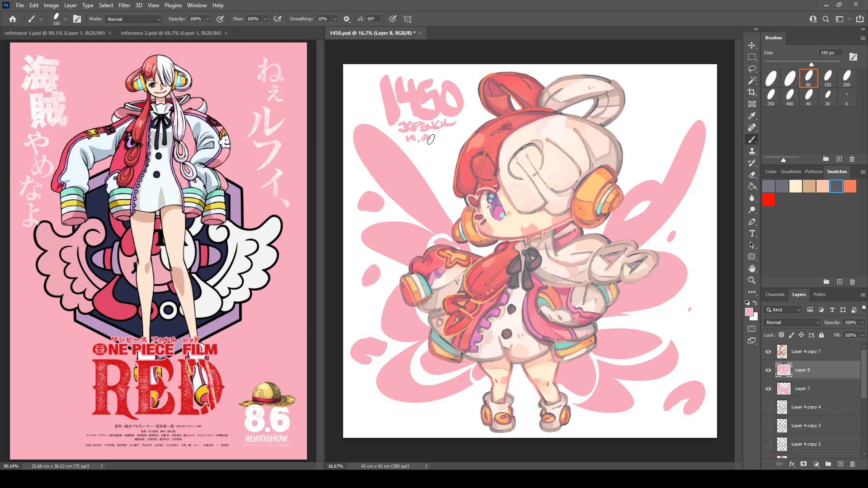This screenshot has height=488, width=868.
Task: Open the Flow dropdown arrow
Action: [265, 19]
